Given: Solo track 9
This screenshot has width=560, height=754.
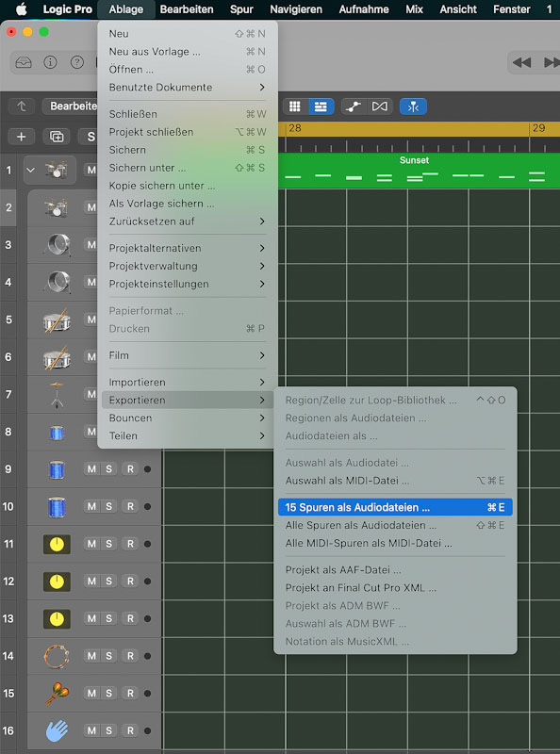Looking at the screenshot, I should [108, 468].
